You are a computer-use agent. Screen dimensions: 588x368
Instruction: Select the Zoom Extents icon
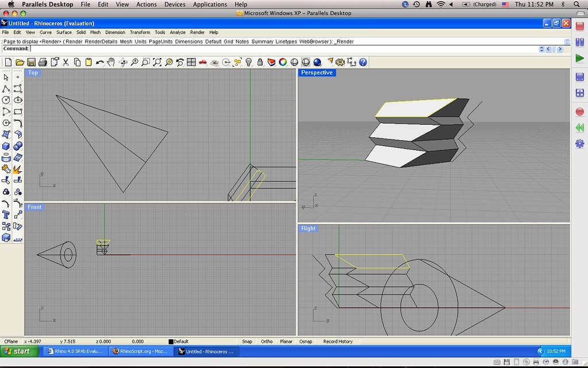click(x=157, y=62)
